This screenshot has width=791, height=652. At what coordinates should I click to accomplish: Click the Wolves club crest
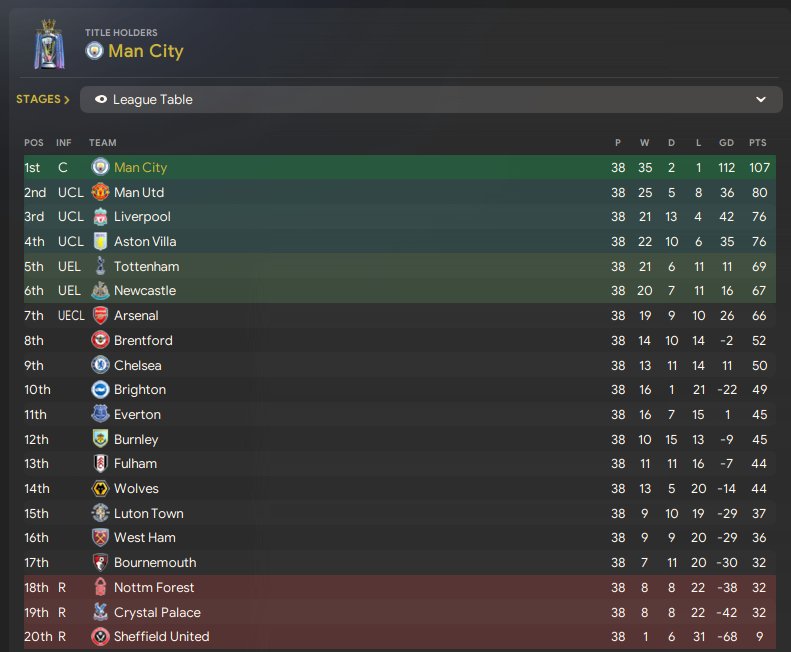coord(100,488)
